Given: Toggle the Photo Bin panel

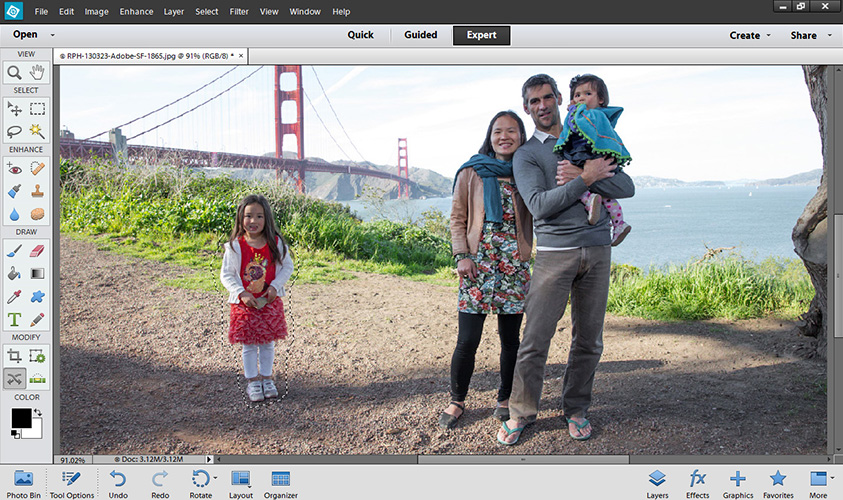Looking at the screenshot, I should point(22,483).
